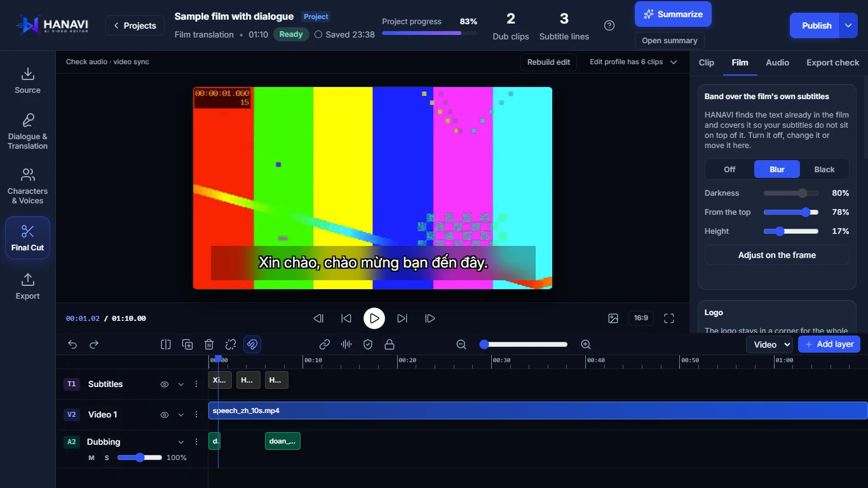Viewport: 868px width, 488px height.
Task: Solo the Dubbing track with S button
Action: (x=107, y=457)
